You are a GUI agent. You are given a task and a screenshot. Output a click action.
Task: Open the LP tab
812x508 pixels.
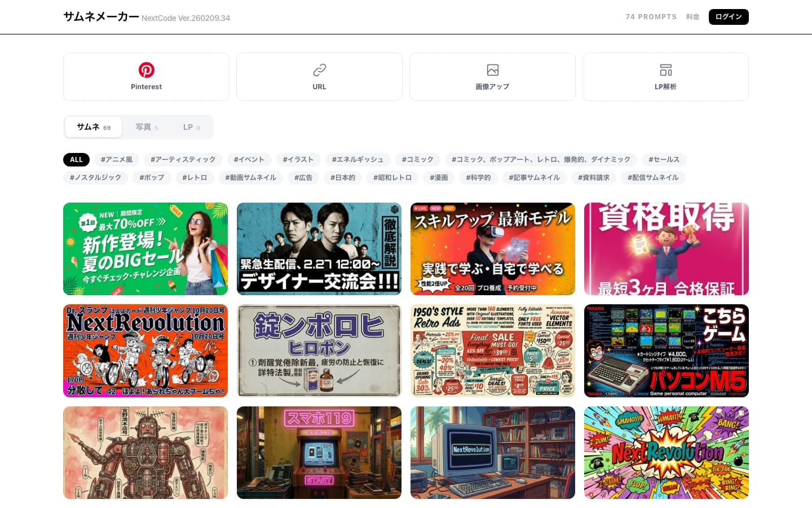(x=191, y=127)
